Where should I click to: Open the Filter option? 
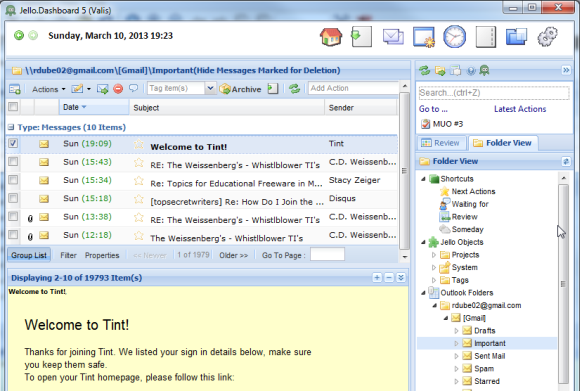pos(68,255)
